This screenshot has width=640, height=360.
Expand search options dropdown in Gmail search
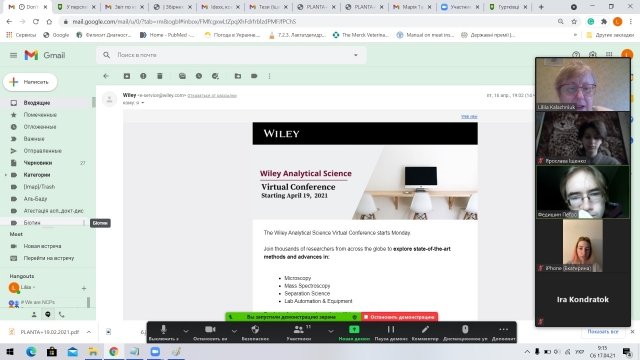coord(356,55)
